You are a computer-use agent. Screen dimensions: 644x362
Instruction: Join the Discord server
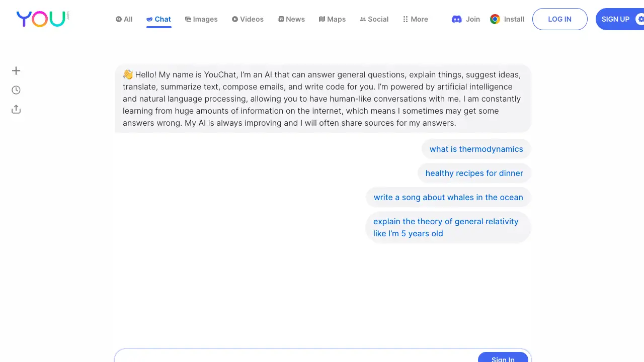tap(465, 19)
